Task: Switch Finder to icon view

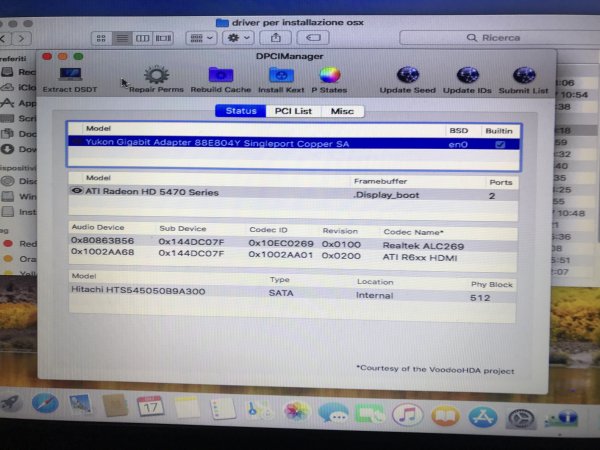Action: coord(101,38)
